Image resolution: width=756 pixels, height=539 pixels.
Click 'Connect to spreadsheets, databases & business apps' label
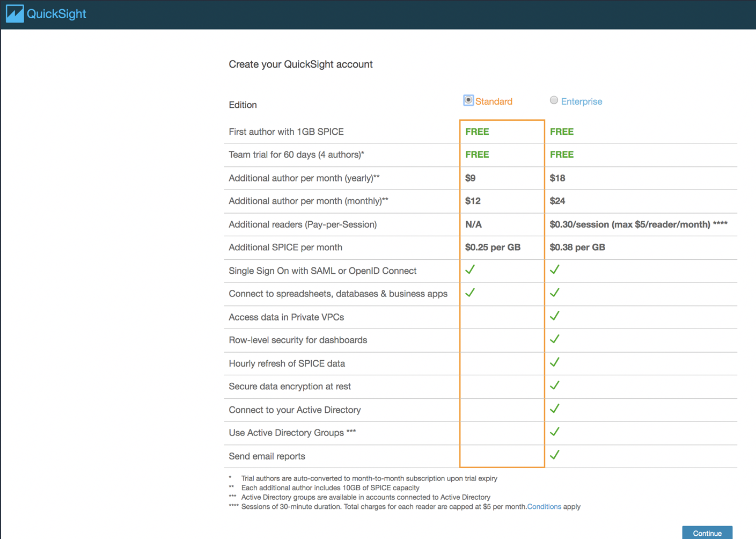pyautogui.click(x=338, y=294)
